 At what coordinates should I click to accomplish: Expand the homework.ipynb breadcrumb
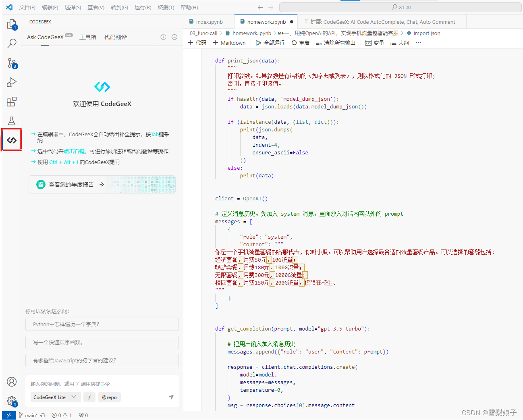coord(248,33)
